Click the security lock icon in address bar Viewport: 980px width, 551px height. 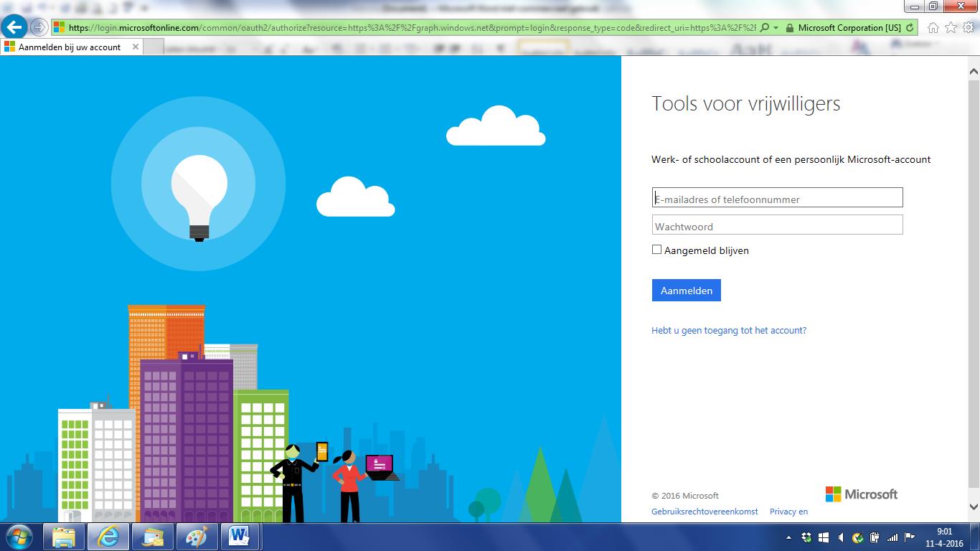[790, 28]
